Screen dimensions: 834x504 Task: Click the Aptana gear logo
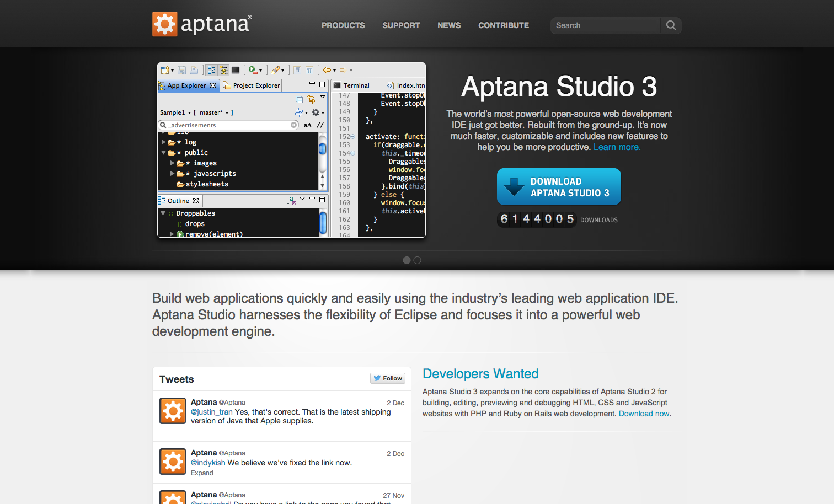pos(164,24)
